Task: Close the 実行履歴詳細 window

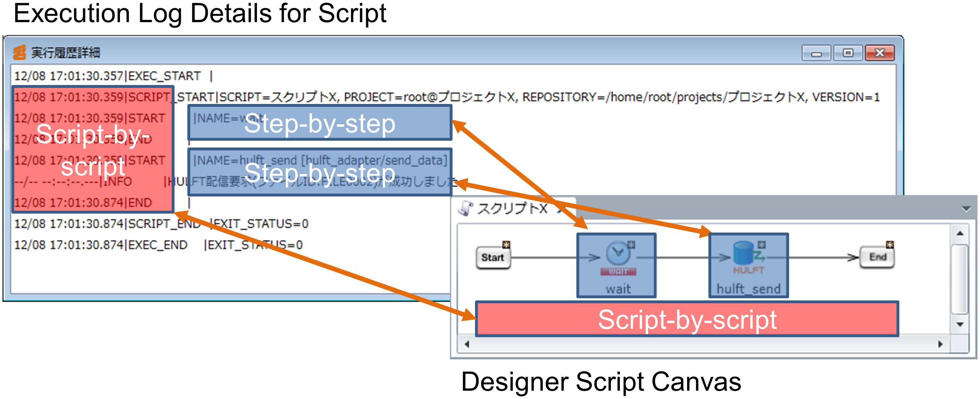Action: click(x=880, y=53)
